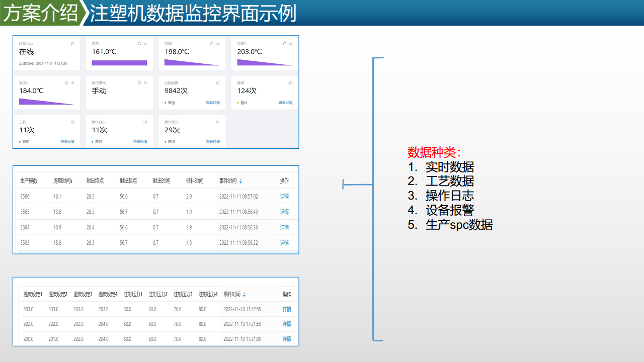Sort production table by 事件时间 arrows

(x=240, y=181)
